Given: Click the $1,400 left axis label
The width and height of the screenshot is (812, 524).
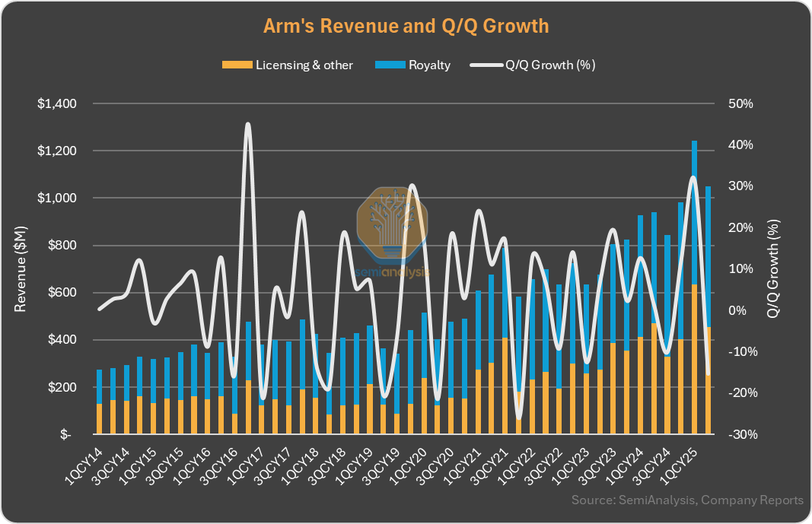Looking at the screenshot, I should (57, 103).
